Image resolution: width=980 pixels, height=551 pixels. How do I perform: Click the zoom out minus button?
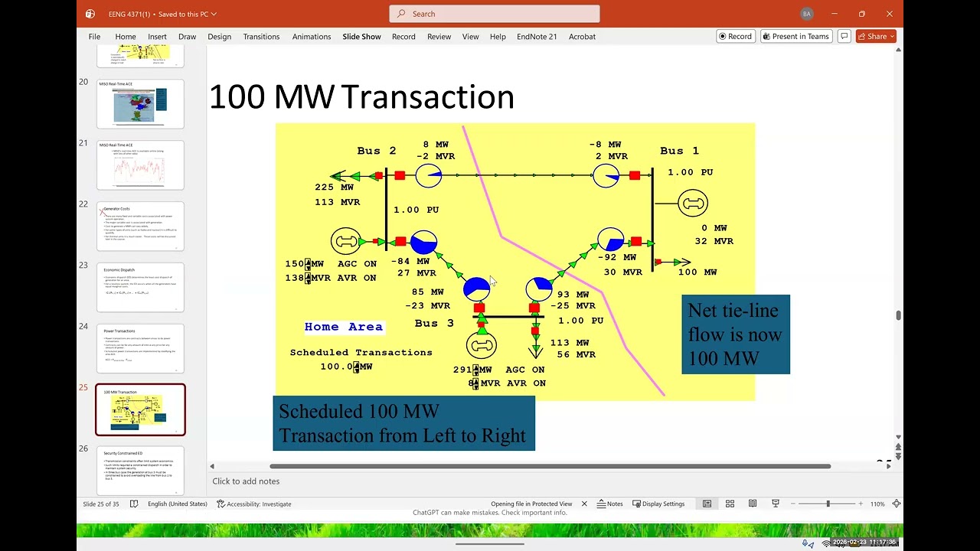tap(793, 504)
